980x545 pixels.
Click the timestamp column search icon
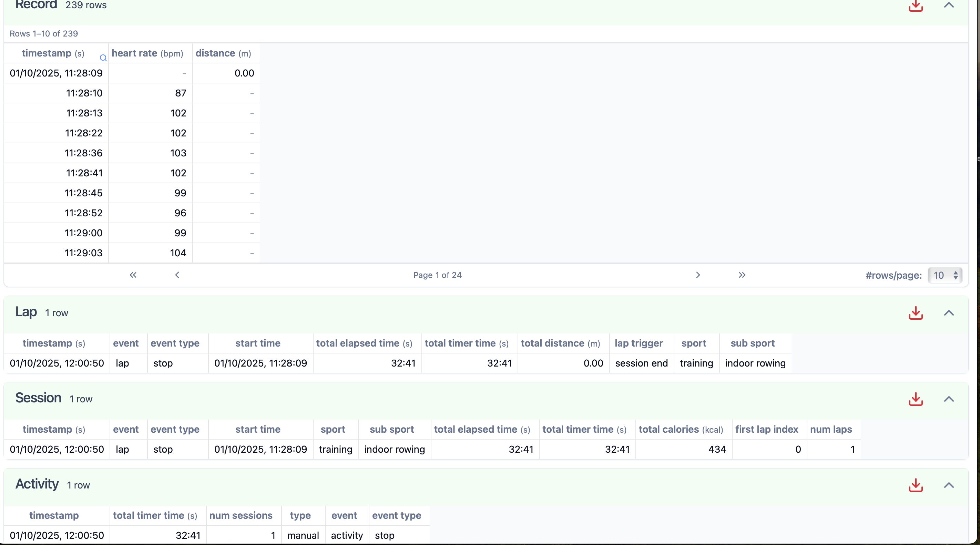tap(103, 58)
